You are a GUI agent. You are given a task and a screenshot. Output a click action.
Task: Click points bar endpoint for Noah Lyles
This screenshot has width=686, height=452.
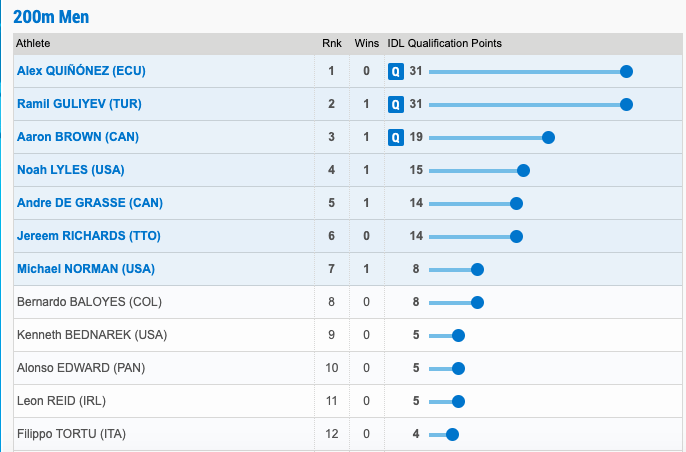tap(523, 170)
